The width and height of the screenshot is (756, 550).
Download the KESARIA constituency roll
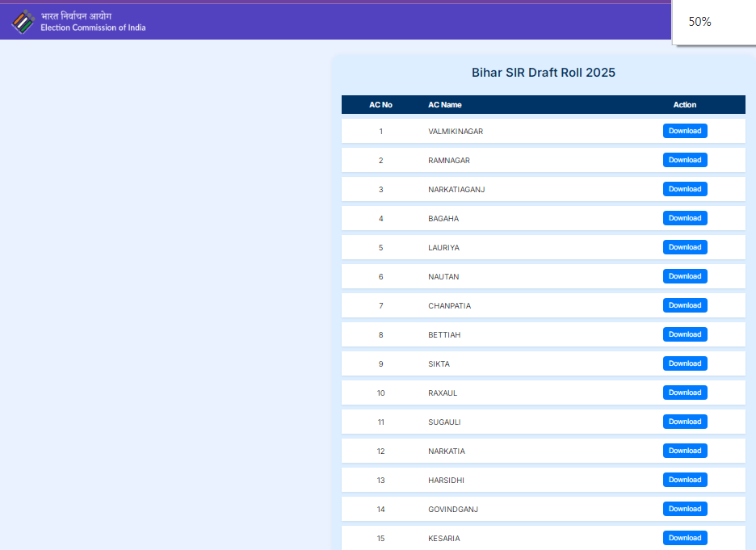(x=684, y=538)
